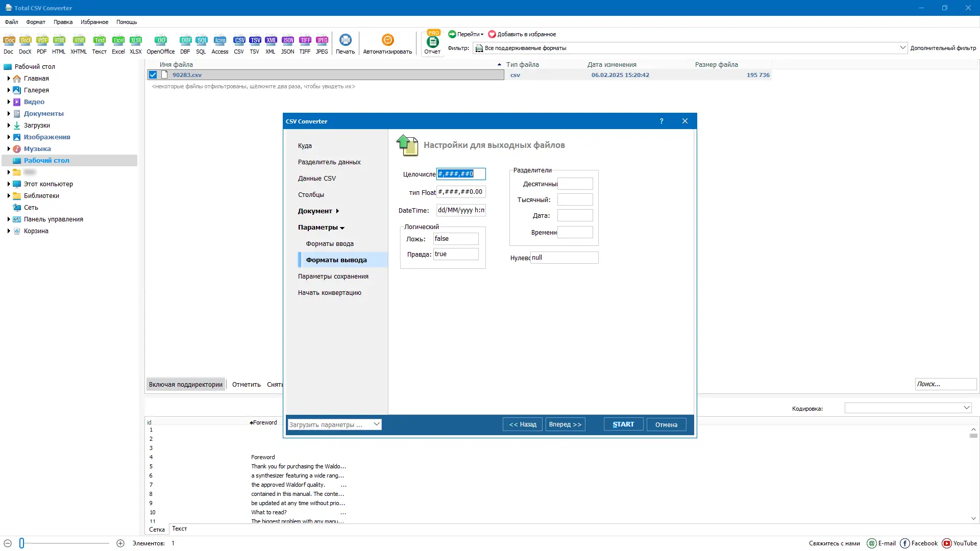
Task: Click Перейти in the toolbar
Action: tap(465, 34)
